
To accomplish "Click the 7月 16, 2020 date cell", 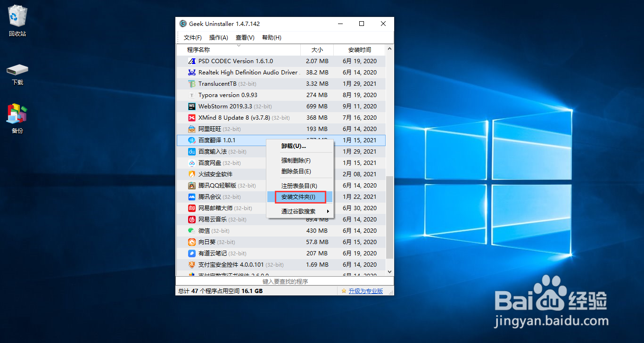I will coord(359,118).
